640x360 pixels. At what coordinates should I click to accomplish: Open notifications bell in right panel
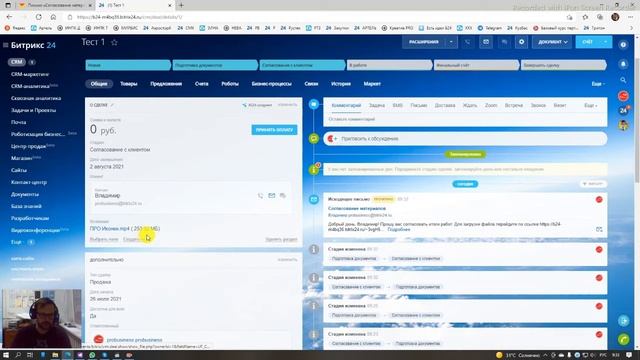[623, 64]
